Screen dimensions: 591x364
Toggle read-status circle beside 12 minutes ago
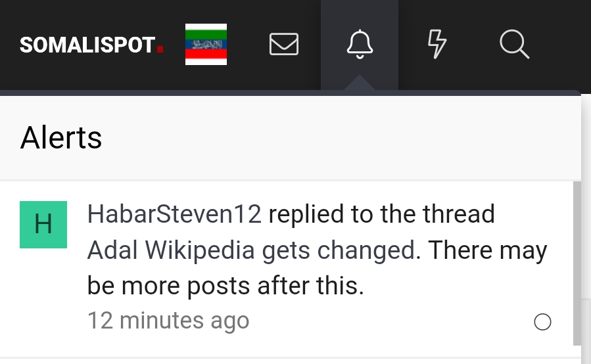542,322
